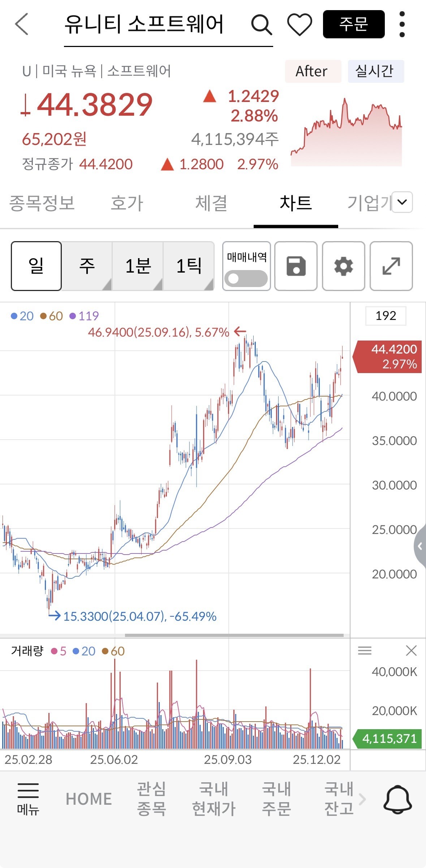Open the three-dot more options menu
Image resolution: width=426 pixels, height=868 pixels.
(x=402, y=24)
